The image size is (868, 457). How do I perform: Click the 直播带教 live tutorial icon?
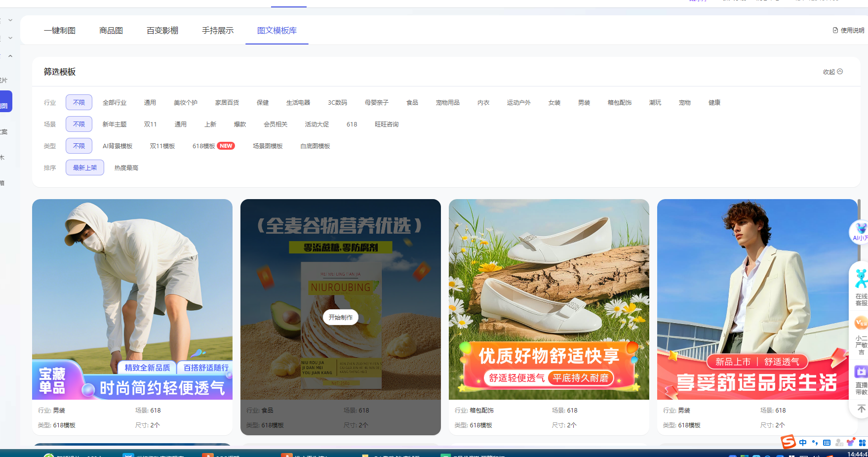click(x=861, y=379)
